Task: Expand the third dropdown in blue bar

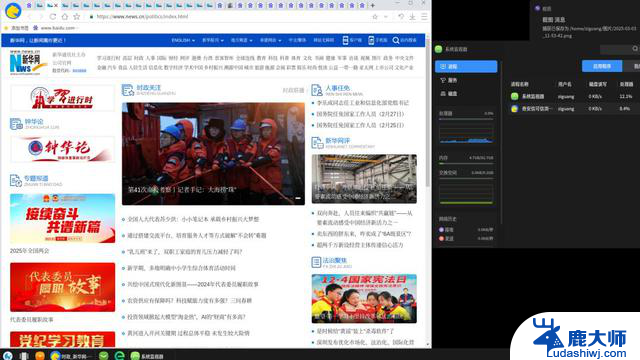Action: [241, 40]
